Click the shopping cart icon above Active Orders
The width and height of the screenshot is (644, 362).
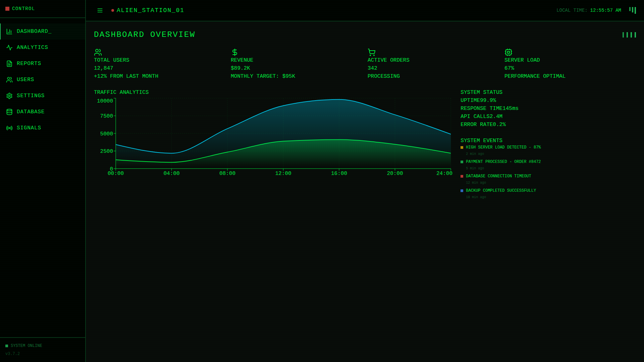coord(371,52)
